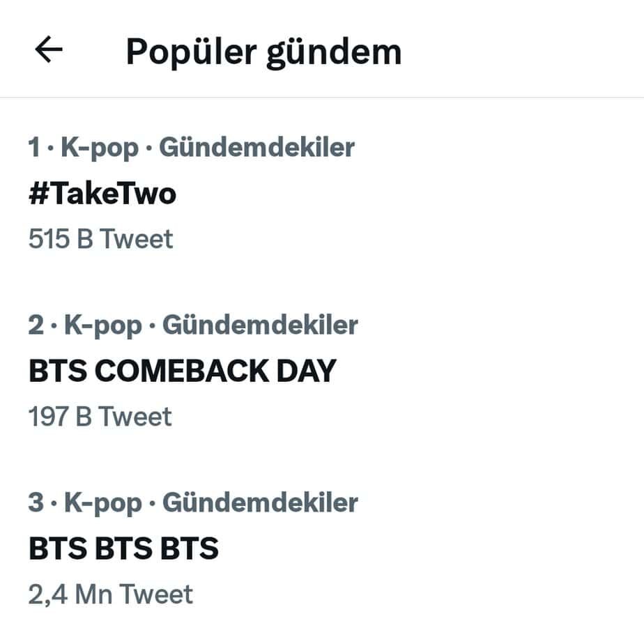
Task: Open the #TakeTwo trending hashtag
Action: pos(102,193)
